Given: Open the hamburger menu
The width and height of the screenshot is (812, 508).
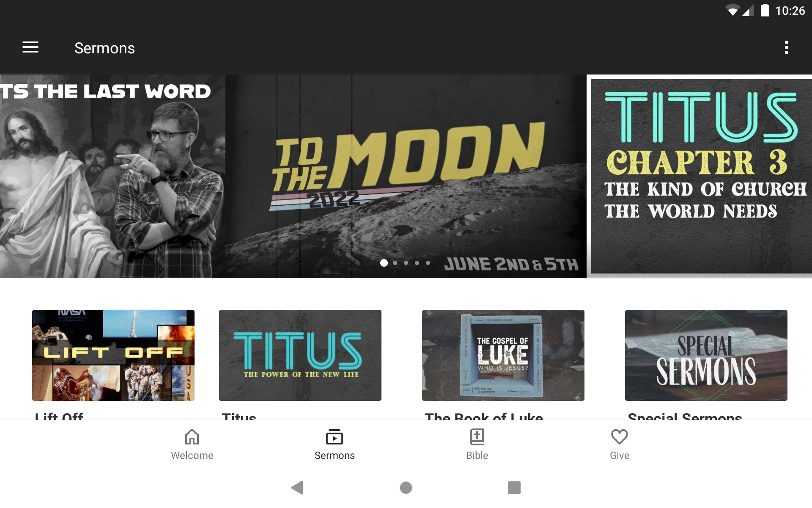Looking at the screenshot, I should pyautogui.click(x=30, y=48).
